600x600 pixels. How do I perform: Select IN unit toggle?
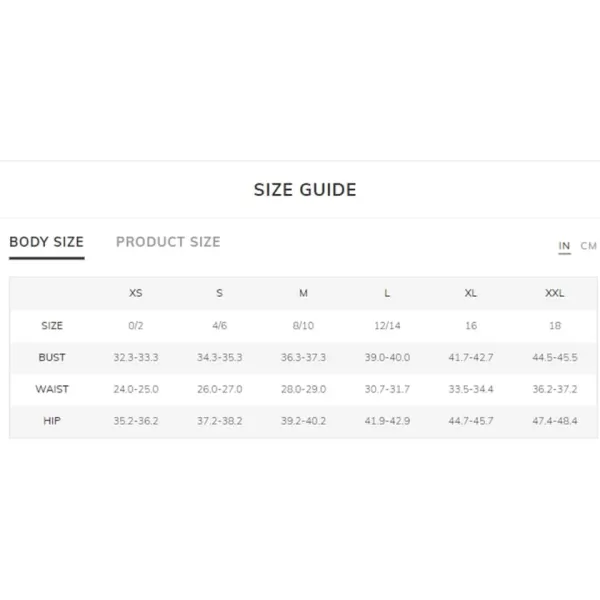[x=564, y=246]
